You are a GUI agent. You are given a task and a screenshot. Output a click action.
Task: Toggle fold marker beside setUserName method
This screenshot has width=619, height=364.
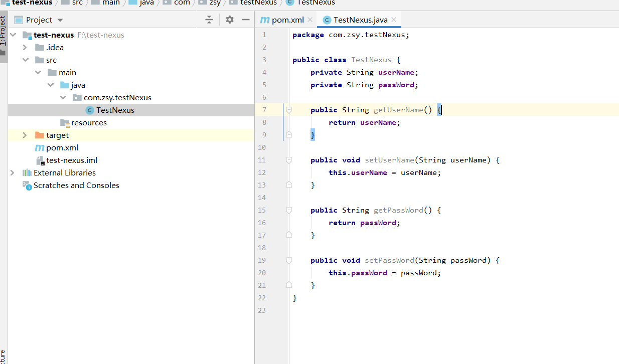click(x=289, y=160)
